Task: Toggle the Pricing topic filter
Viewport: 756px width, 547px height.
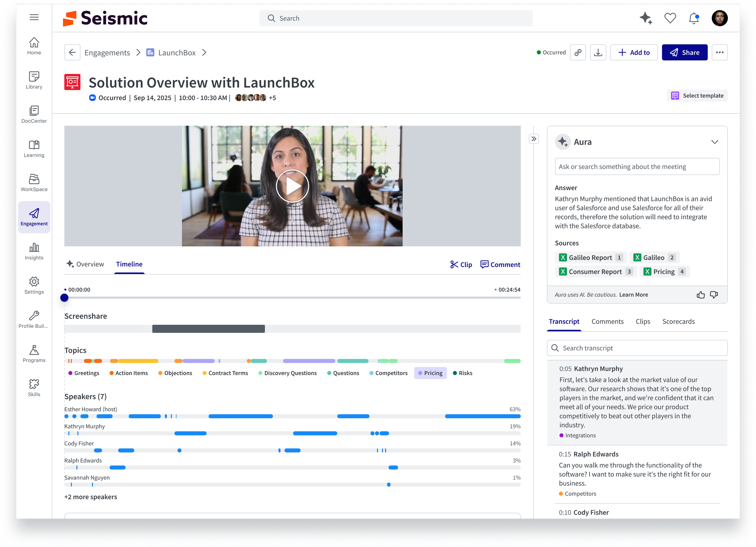Action: pos(430,373)
